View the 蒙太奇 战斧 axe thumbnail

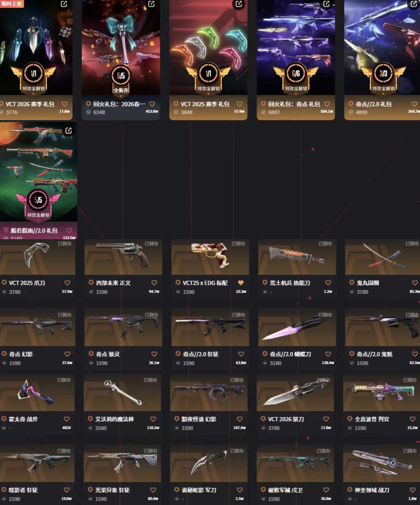point(37,393)
